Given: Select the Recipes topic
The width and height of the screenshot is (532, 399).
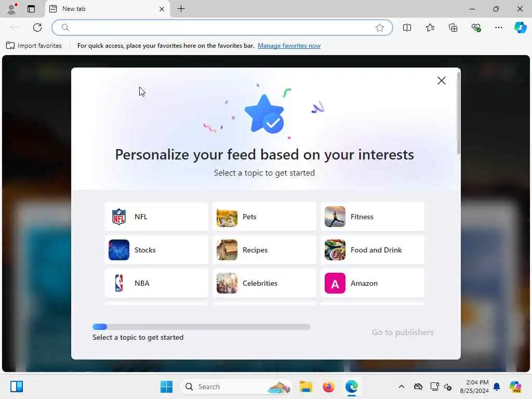Looking at the screenshot, I should (x=264, y=250).
